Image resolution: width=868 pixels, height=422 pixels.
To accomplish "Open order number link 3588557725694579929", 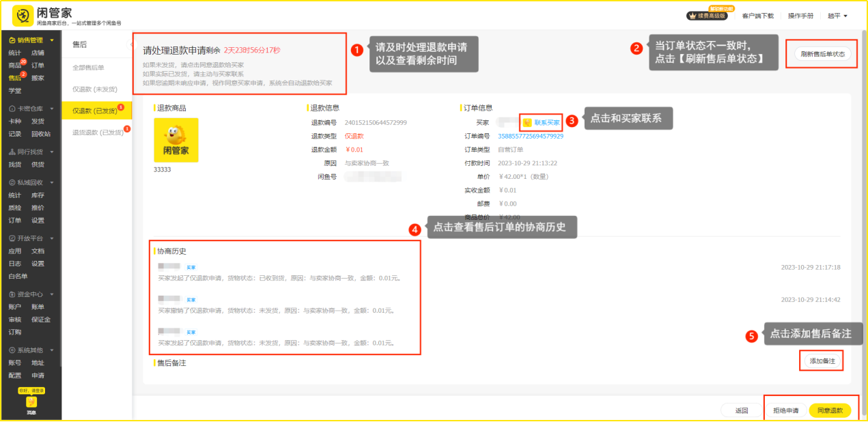I will click(x=531, y=136).
